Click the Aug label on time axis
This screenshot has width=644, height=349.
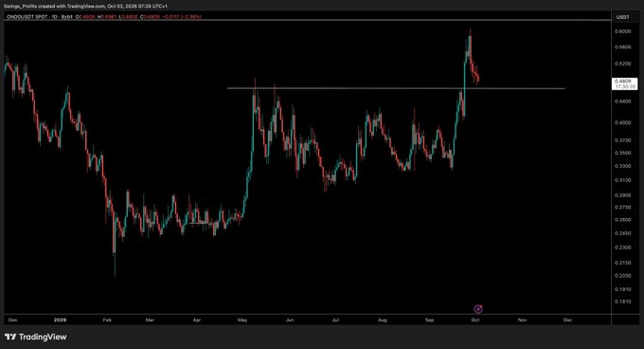383,320
